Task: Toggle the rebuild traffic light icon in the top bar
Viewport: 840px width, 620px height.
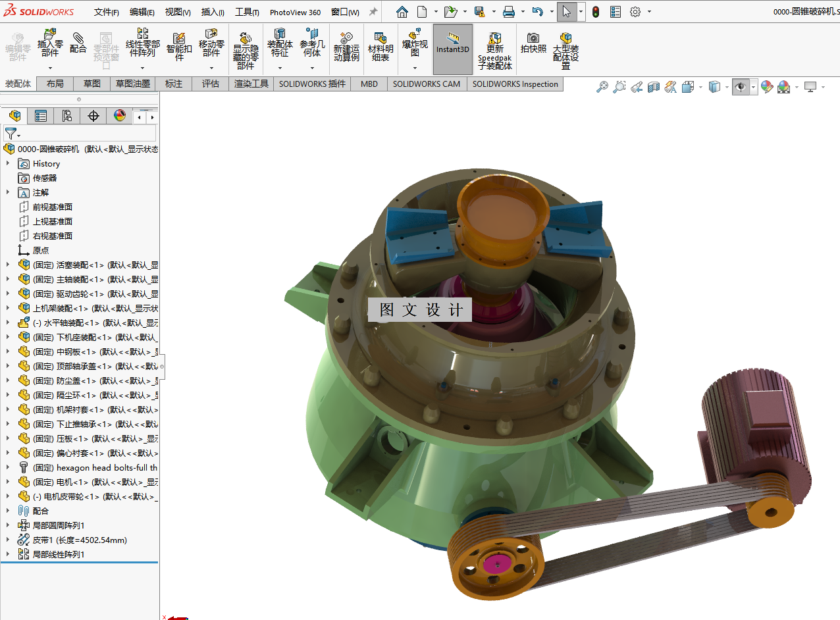Action: coord(596,12)
